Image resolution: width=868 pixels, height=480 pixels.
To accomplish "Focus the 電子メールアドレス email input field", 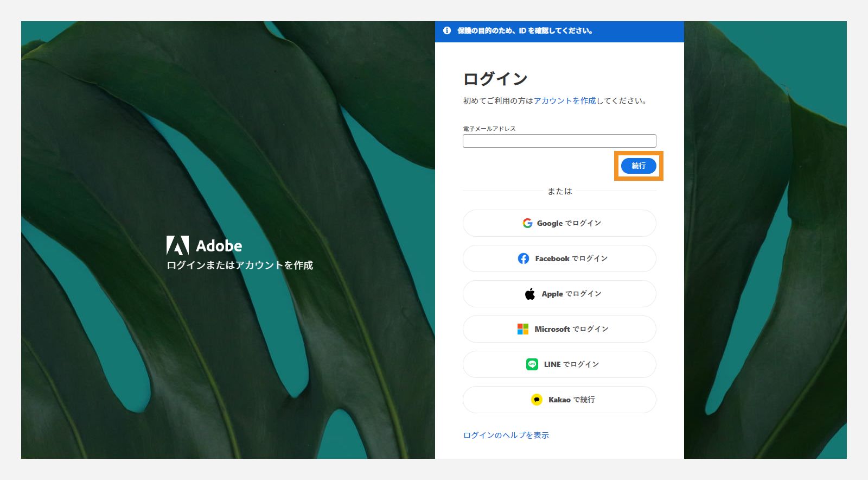I will click(559, 141).
